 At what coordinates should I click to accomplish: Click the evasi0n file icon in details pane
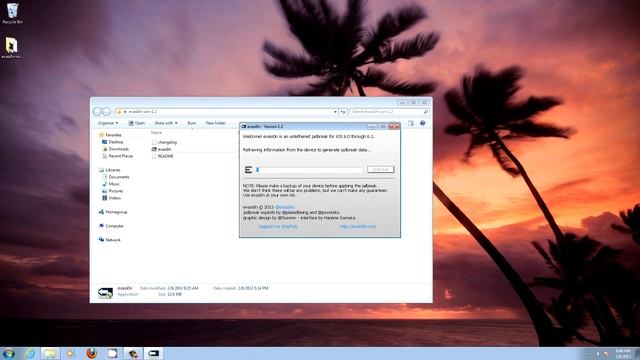point(105,293)
